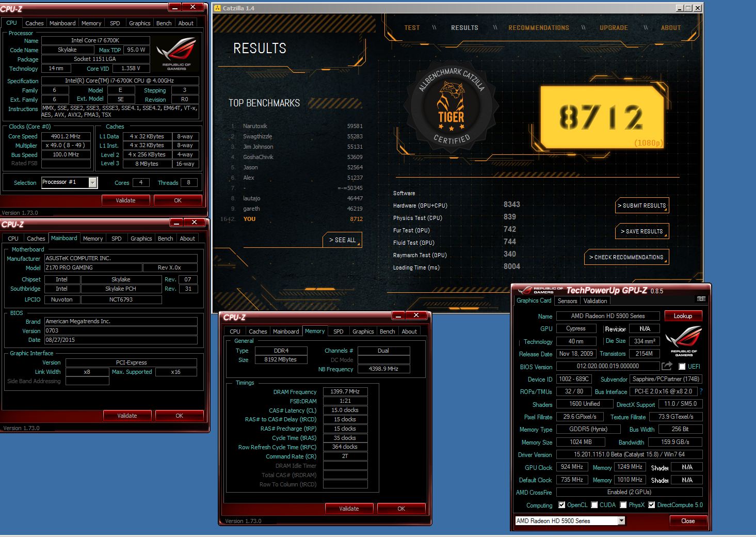The image size is (756, 537).
Task: Open Graphics tab in the Memory CPU-Z window
Action: (363, 331)
